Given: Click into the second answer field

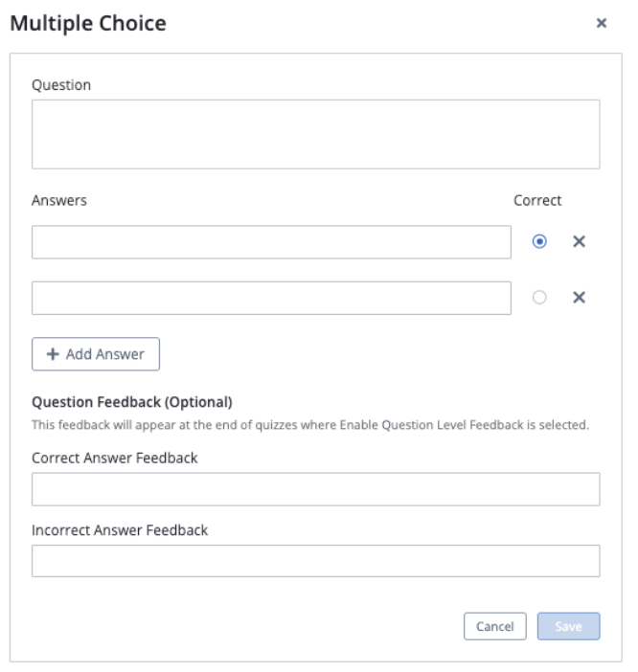Looking at the screenshot, I should coord(271,298).
